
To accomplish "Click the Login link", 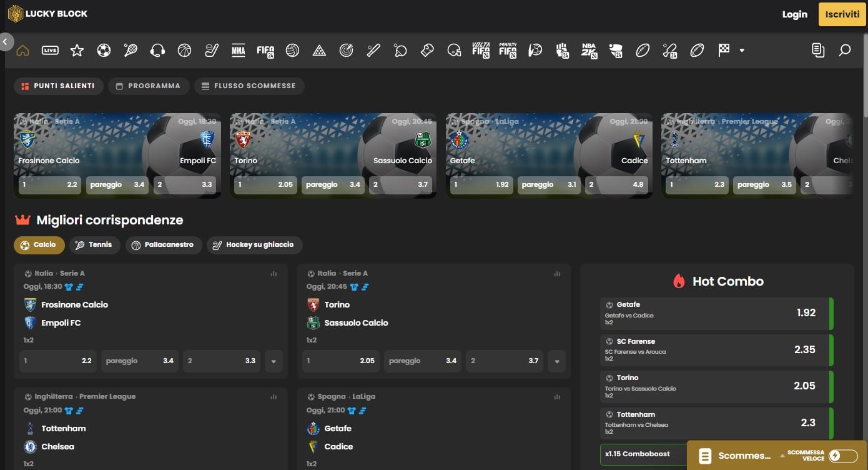I will point(794,14).
